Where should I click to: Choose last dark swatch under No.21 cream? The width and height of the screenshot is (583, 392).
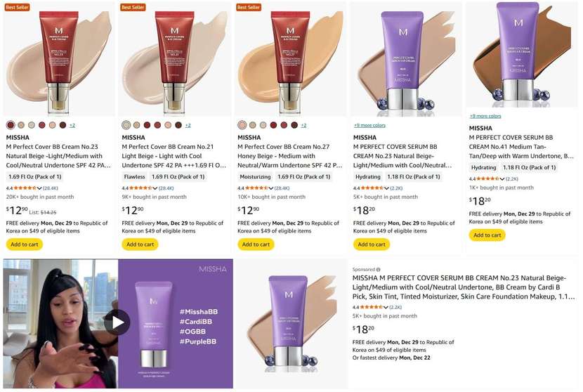[178, 125]
